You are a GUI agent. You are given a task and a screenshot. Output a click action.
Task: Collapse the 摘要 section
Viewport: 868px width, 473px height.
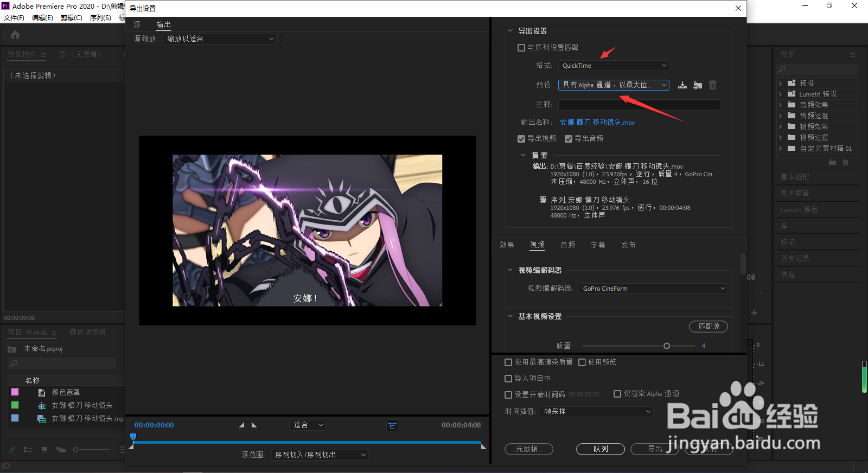click(x=524, y=155)
